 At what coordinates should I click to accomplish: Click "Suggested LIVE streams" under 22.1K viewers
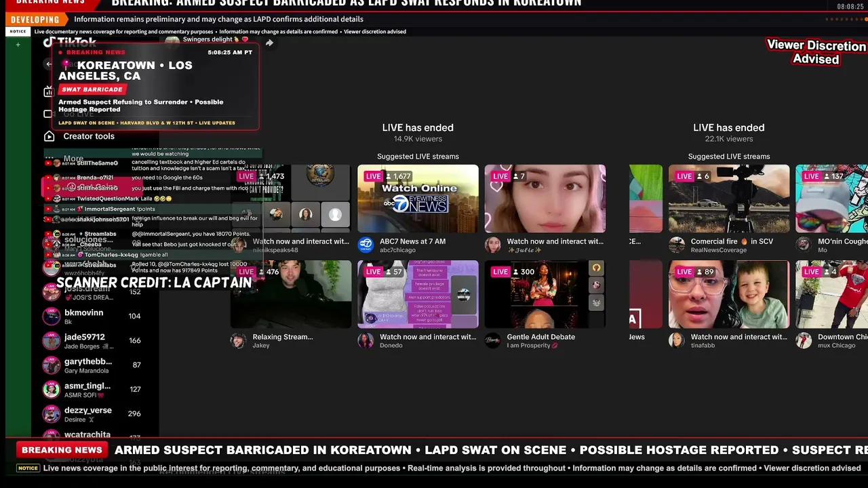point(729,157)
